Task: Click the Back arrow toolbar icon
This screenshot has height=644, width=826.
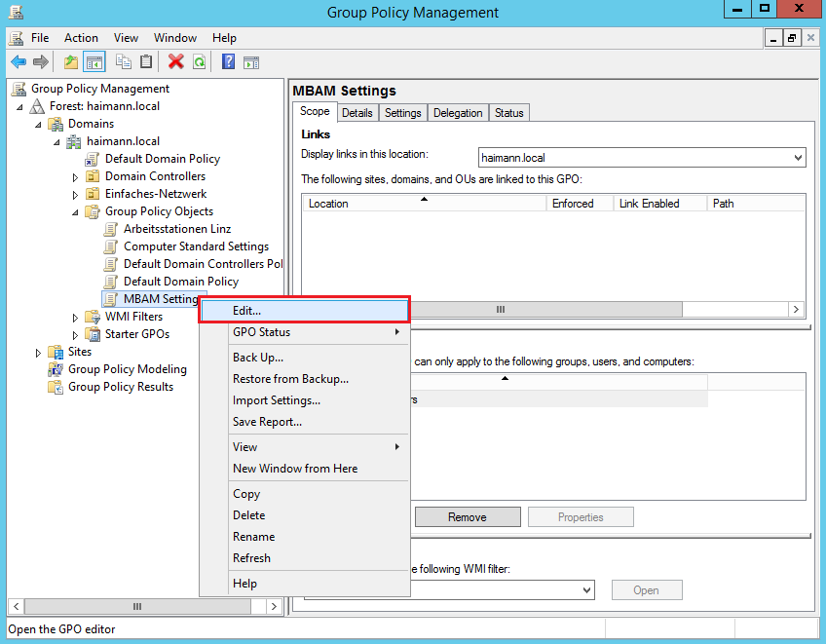Action: [x=19, y=62]
